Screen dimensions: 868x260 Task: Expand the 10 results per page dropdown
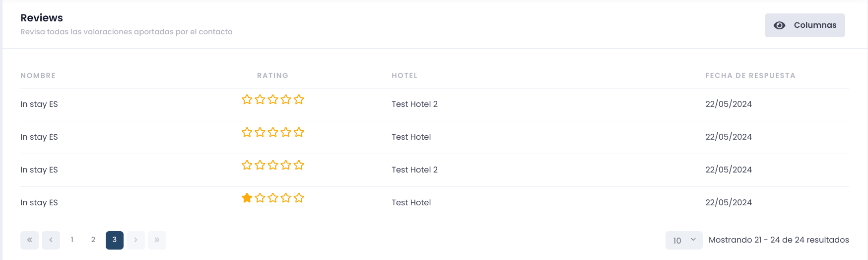684,241
